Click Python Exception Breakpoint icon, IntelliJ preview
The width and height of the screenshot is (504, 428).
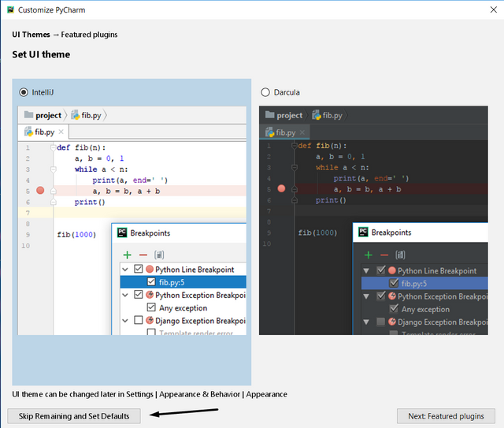click(150, 295)
